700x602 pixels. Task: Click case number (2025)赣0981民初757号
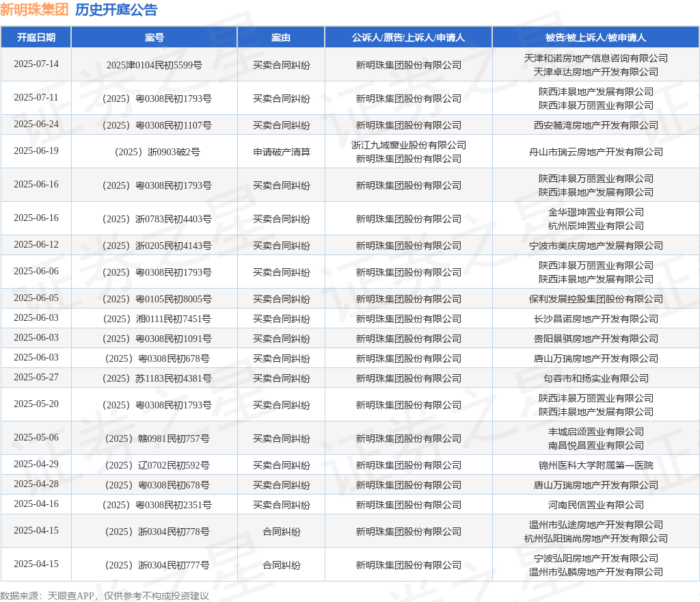pyautogui.click(x=157, y=439)
